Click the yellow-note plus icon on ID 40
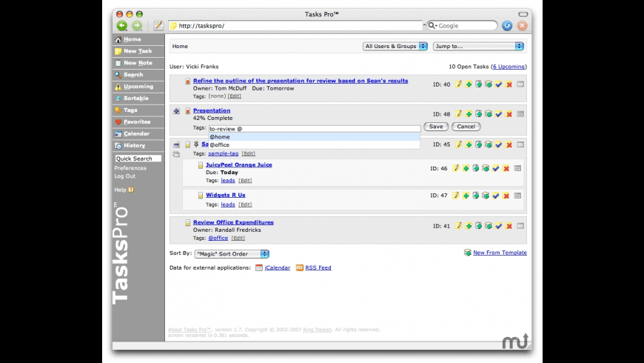 [x=469, y=84]
